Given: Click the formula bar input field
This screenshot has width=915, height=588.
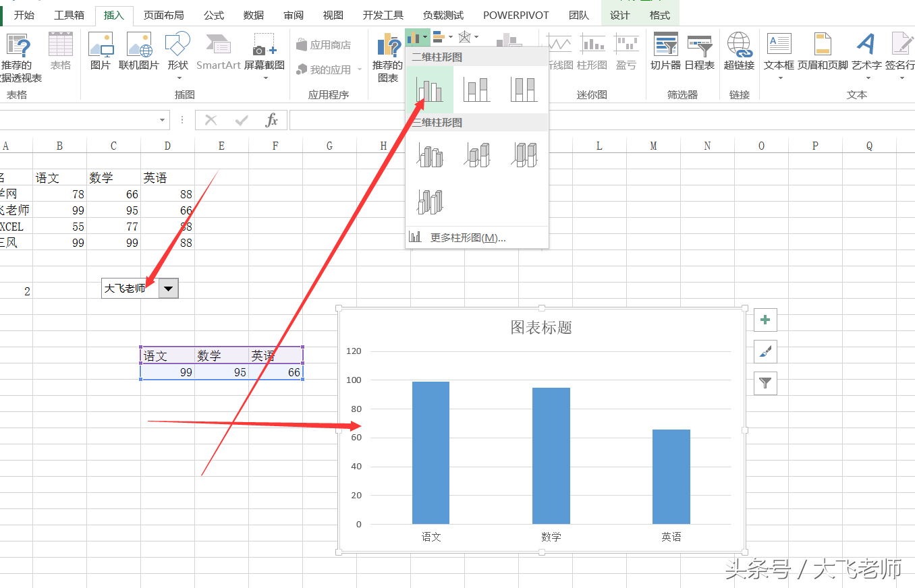Looking at the screenshot, I should click(x=601, y=120).
